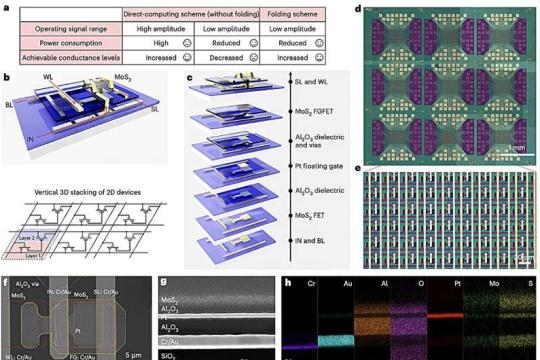
Task: Click the "Al2O3 dielectric and vias" layer label
Action: click(x=320, y=141)
